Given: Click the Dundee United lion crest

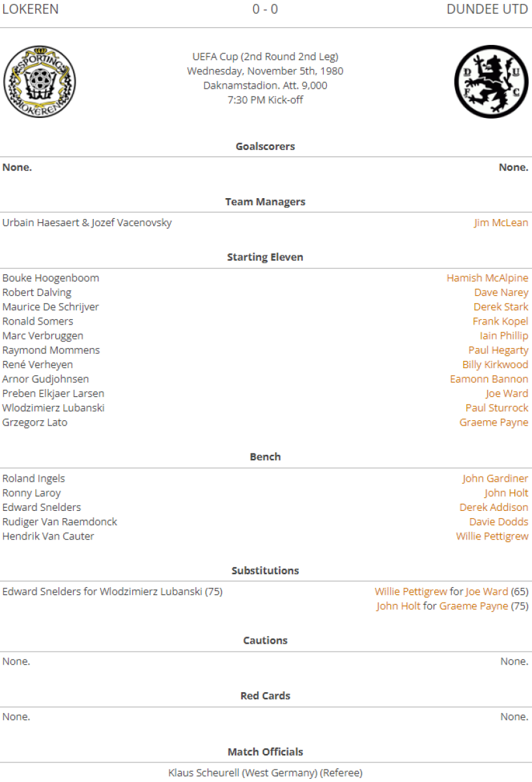Looking at the screenshot, I should (x=492, y=81).
